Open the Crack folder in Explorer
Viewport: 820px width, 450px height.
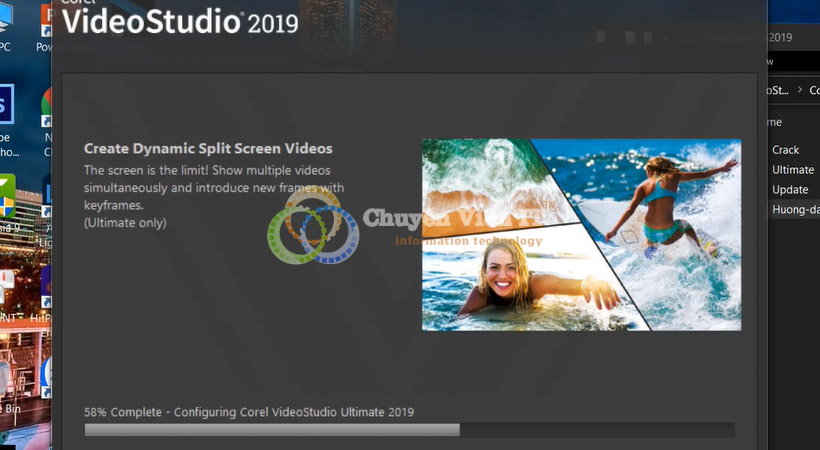(785, 150)
